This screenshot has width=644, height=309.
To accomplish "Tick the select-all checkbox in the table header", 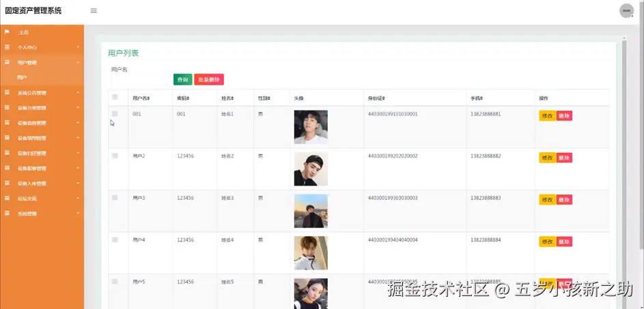I will coord(115,97).
